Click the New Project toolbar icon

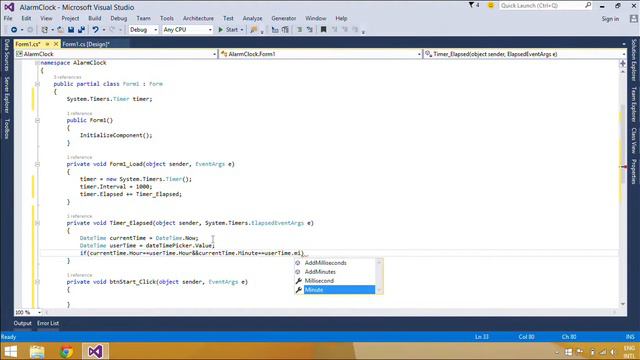[x=44, y=30]
